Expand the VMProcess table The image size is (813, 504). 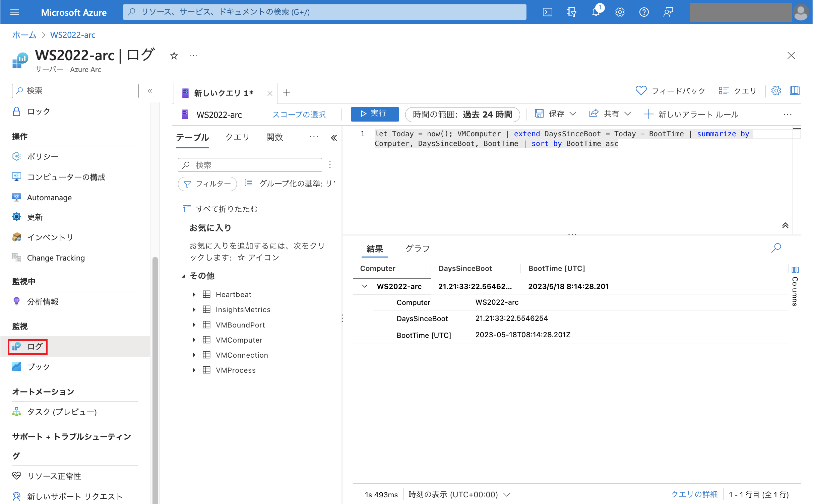194,370
